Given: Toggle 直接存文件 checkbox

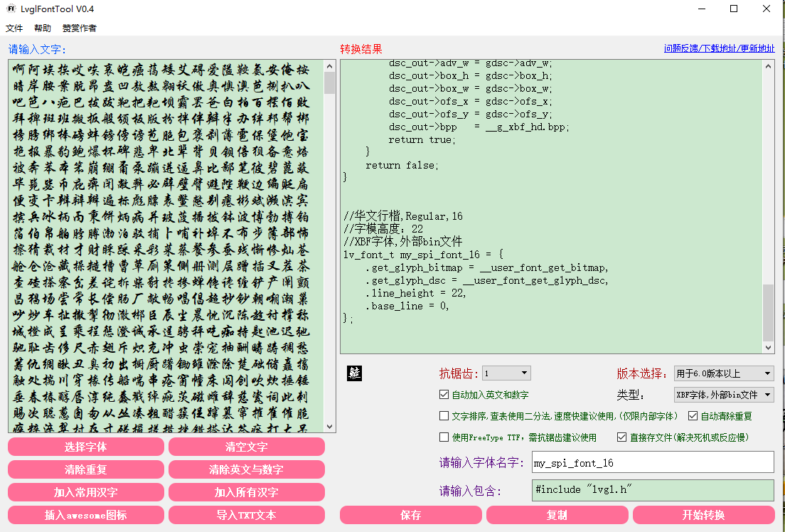Looking at the screenshot, I should (x=622, y=437).
